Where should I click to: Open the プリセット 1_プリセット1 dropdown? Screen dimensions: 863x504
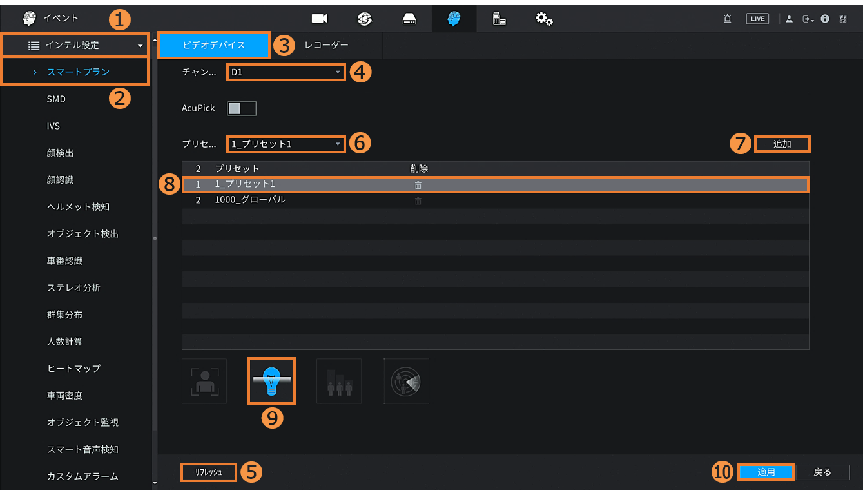point(286,144)
